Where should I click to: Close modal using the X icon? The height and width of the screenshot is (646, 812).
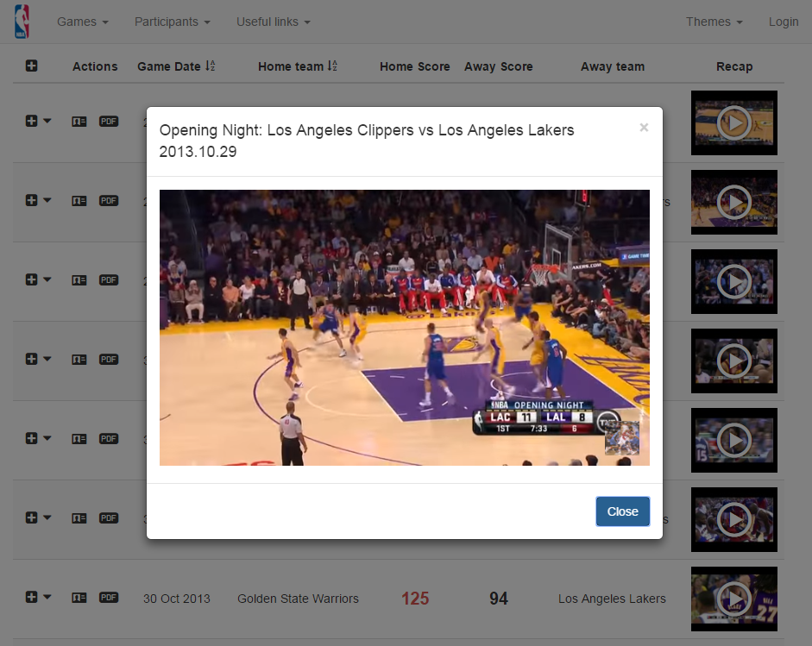(x=644, y=128)
